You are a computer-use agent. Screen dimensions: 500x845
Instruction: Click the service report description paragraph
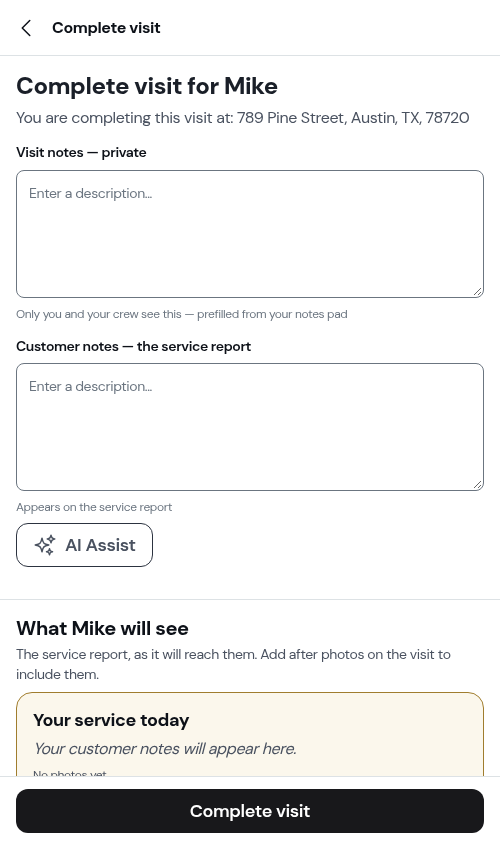click(233, 664)
